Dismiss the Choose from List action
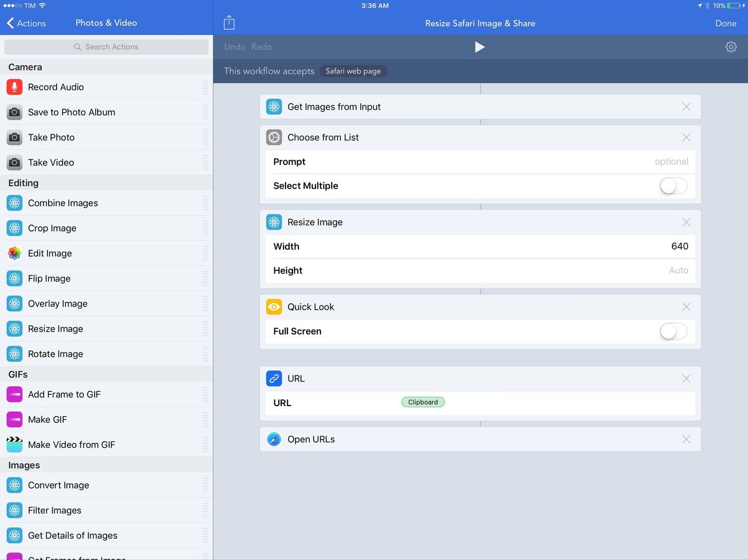 click(x=686, y=137)
